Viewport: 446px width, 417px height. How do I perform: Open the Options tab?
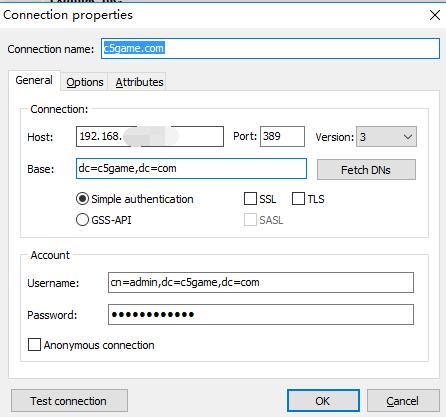coord(85,82)
